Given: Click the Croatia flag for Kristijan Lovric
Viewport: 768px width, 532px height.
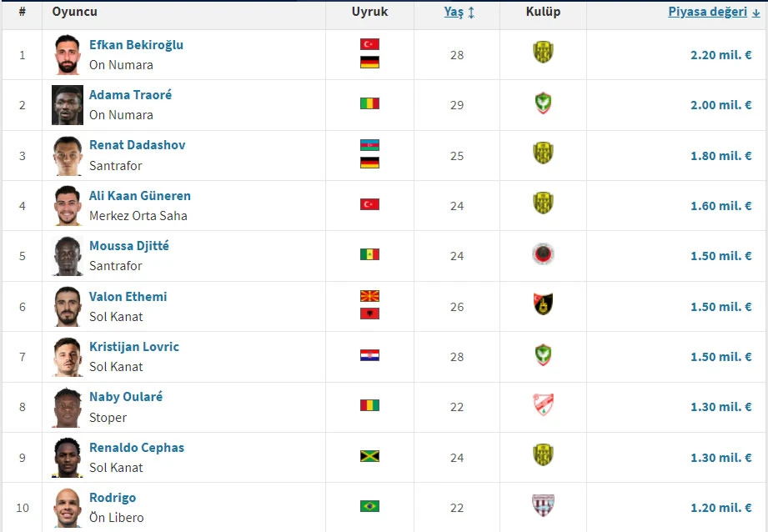Looking at the screenshot, I should (x=369, y=355).
